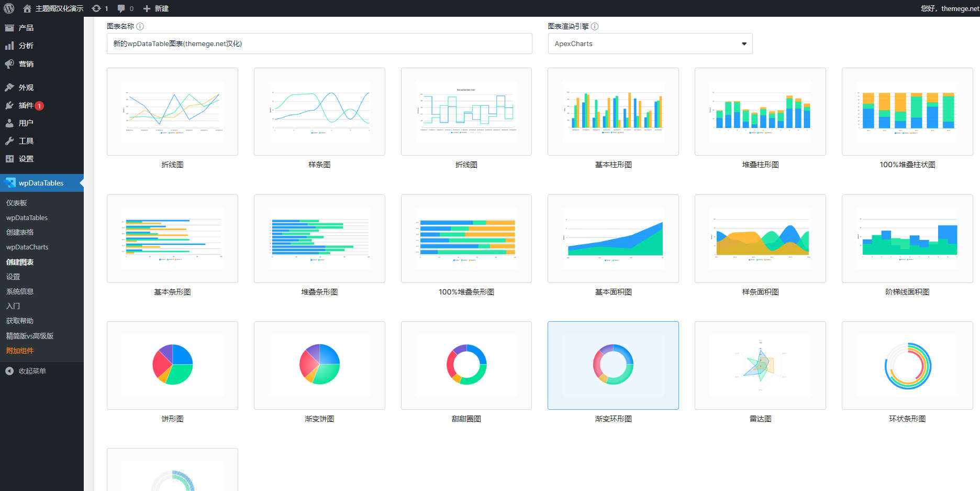
Task: Select the 样条面积图 chart thumbnail
Action: (760, 239)
